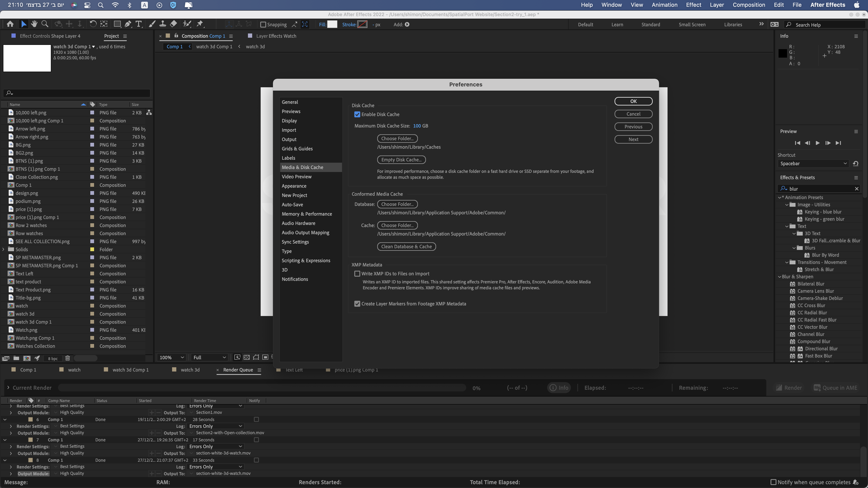Switch to the Render Queue tab
The image size is (868, 488).
(238, 370)
